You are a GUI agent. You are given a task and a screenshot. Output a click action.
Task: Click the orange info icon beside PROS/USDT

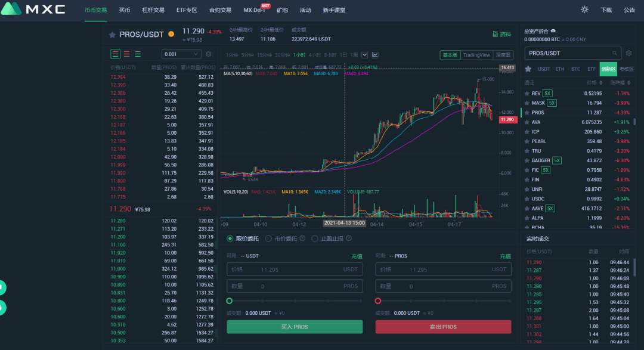click(x=171, y=34)
